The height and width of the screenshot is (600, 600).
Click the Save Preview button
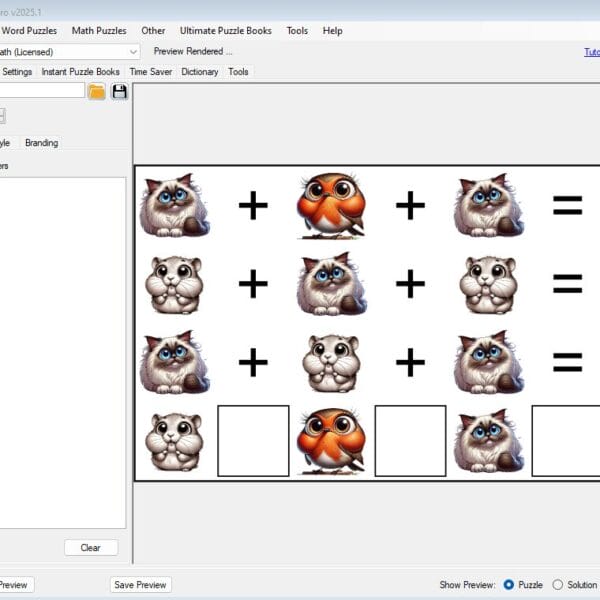click(140, 585)
